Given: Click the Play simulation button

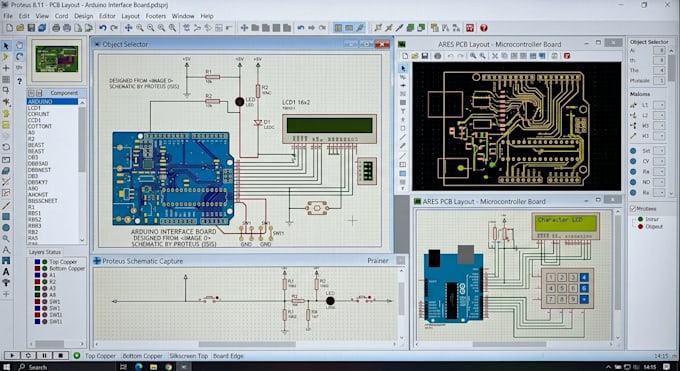Looking at the screenshot, I should click(x=12, y=355).
